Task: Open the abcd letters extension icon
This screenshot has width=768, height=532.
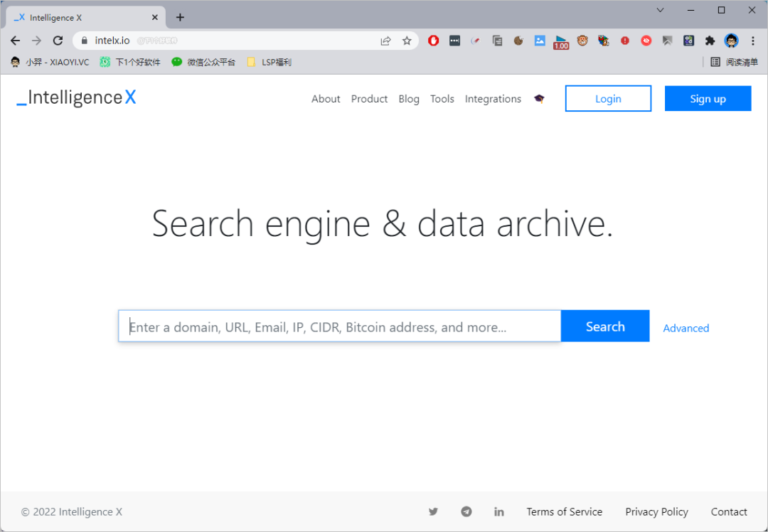Action: 688,41
